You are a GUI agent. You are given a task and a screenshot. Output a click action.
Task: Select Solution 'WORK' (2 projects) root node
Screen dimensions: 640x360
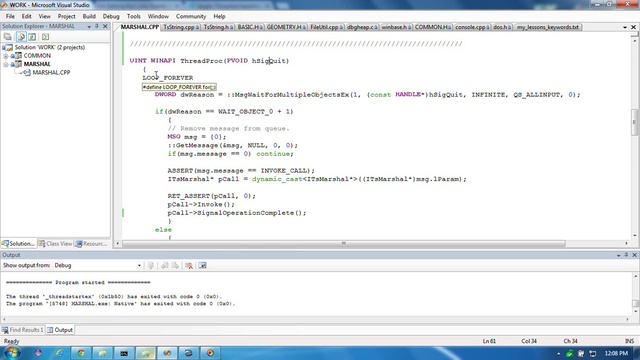(x=50, y=47)
